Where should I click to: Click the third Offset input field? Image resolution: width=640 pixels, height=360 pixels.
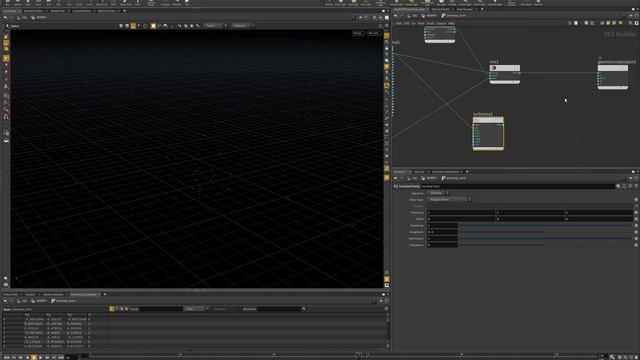[599, 219]
